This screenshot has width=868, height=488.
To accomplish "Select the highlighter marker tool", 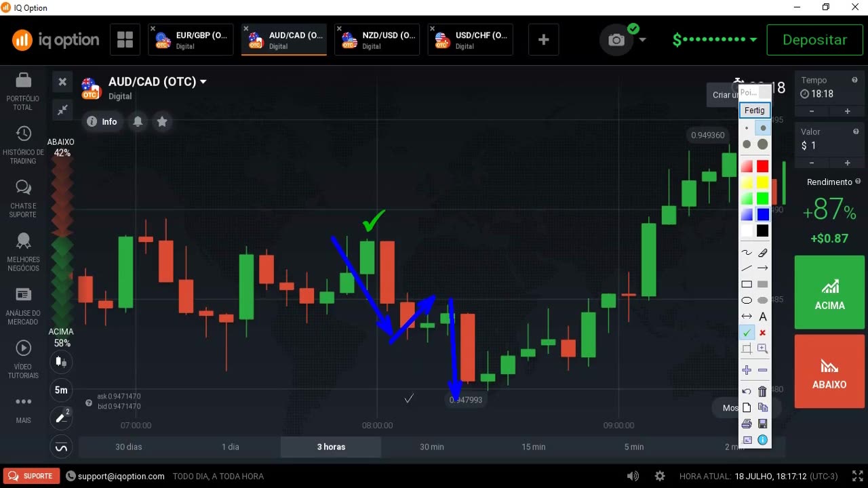I will 763,253.
